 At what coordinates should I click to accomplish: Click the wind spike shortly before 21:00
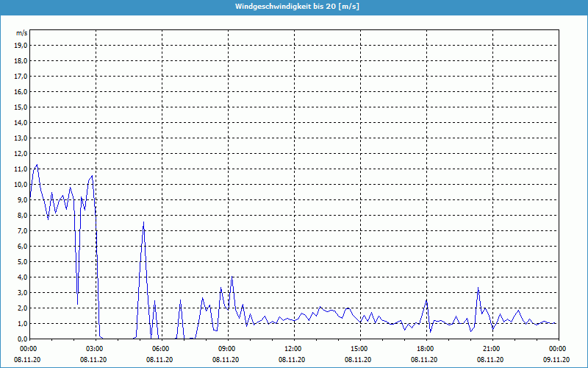[x=478, y=288]
